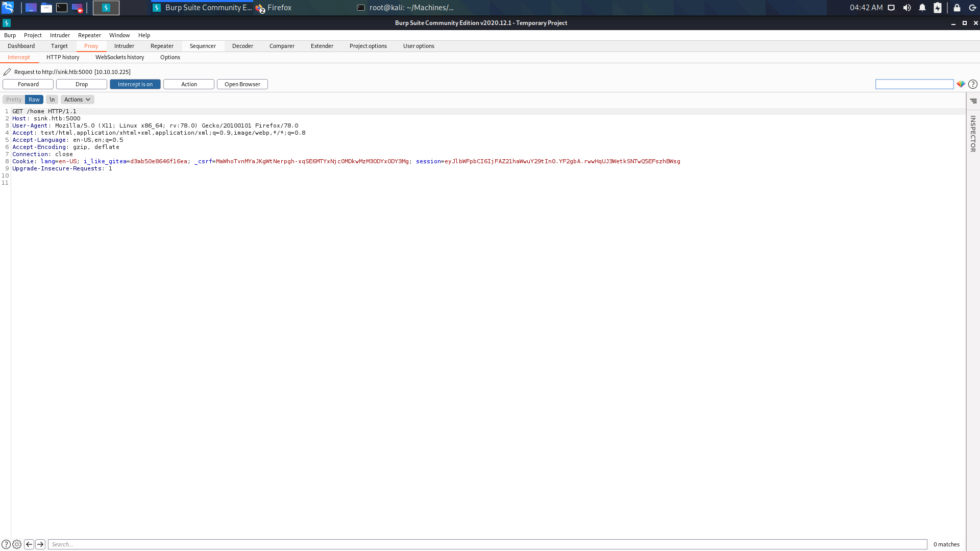Switch to Raw view
The image size is (980, 551).
(x=34, y=99)
